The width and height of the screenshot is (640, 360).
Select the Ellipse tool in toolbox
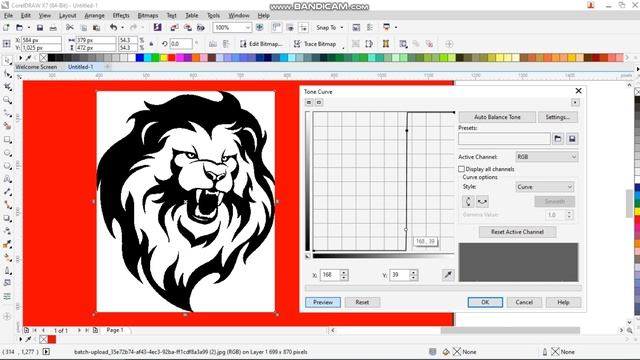tap(7, 153)
